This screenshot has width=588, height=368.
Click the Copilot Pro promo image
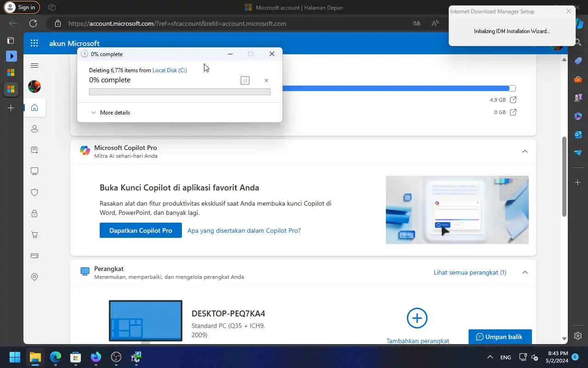point(457,210)
